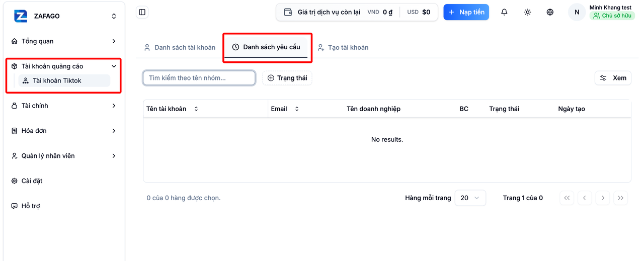Viewport: 644px width, 261px height.
Task: Open the Trạng thái filter button
Action: click(x=287, y=78)
